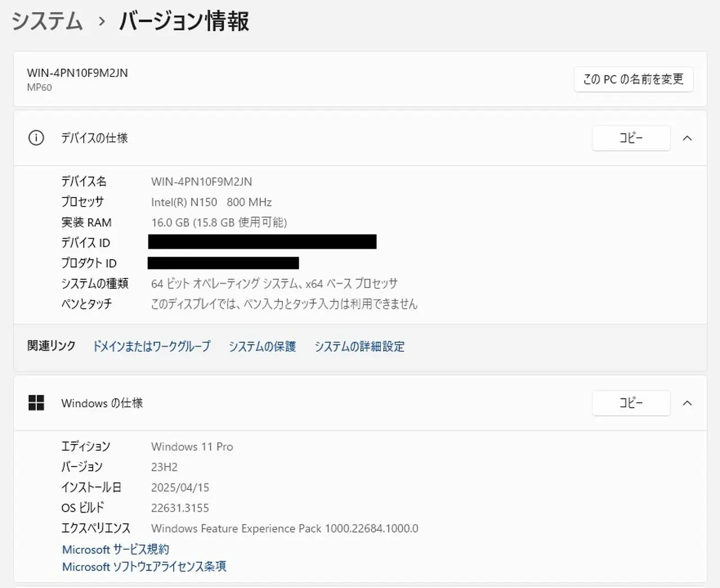Open the システムの詳細設定 link
Viewport: 720px width, 588px height.
[359, 346]
